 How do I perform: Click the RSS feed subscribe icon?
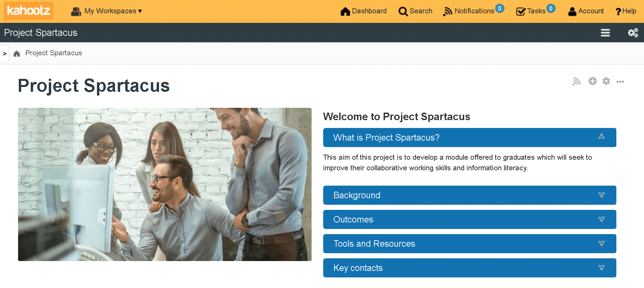click(x=576, y=81)
